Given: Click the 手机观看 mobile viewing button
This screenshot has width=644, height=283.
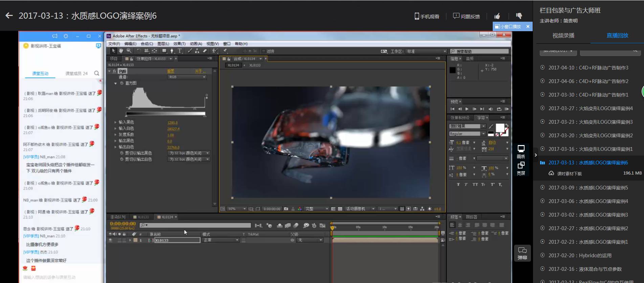Looking at the screenshot, I should [x=427, y=16].
